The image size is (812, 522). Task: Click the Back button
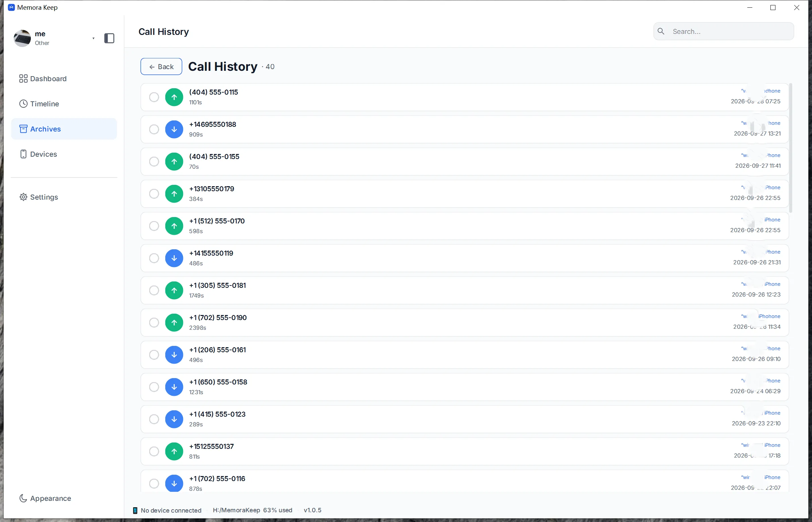(x=161, y=66)
